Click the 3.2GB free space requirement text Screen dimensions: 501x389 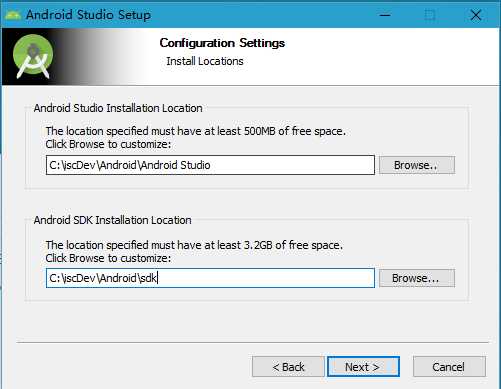click(194, 245)
